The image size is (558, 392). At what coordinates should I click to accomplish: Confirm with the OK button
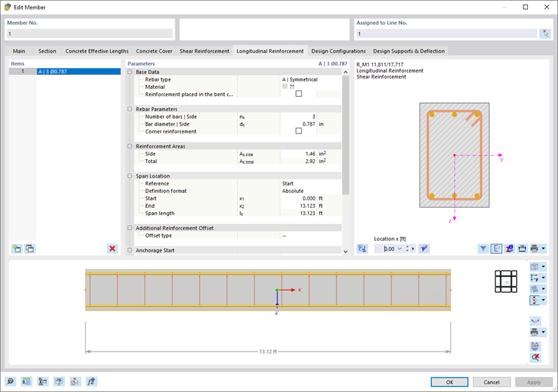[449, 382]
